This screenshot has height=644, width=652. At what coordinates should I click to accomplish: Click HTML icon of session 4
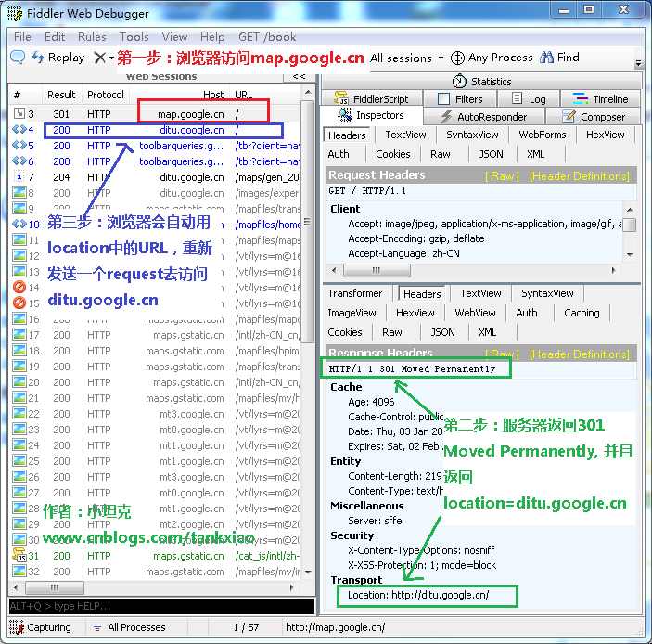pos(19,129)
